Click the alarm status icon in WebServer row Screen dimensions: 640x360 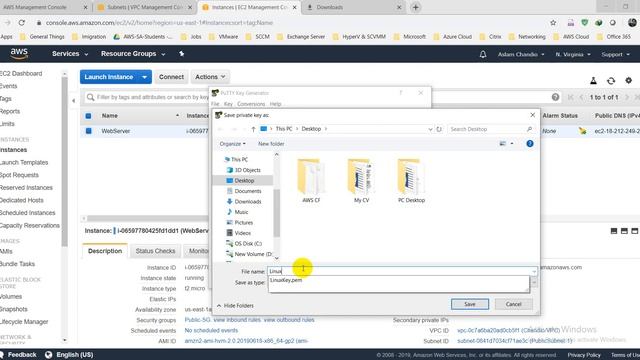[582, 131]
